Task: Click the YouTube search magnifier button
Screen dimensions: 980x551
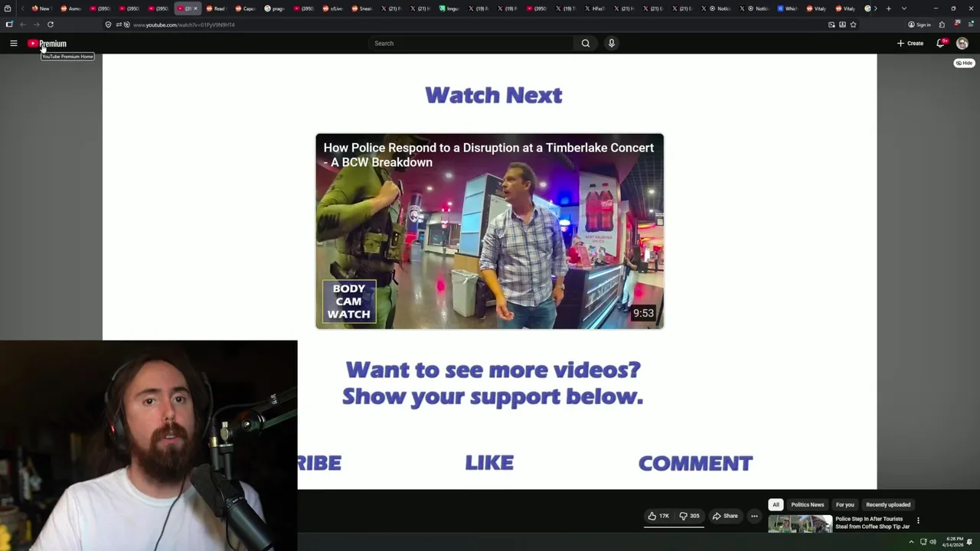Action: [x=586, y=44]
